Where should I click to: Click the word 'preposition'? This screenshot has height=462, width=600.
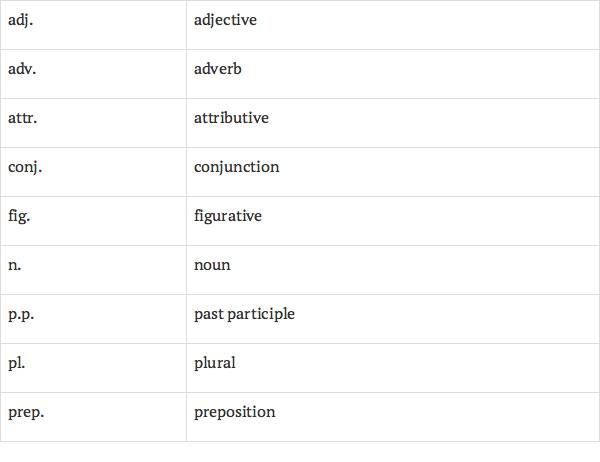coord(234,412)
